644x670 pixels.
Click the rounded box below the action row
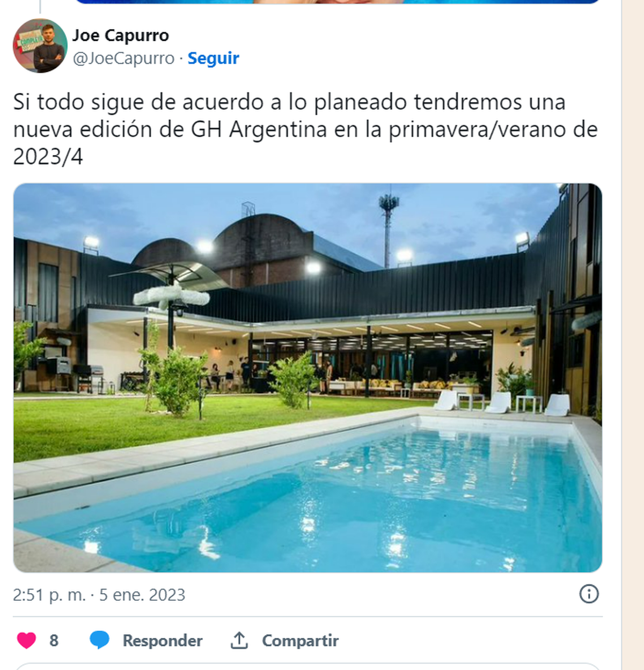308,667
